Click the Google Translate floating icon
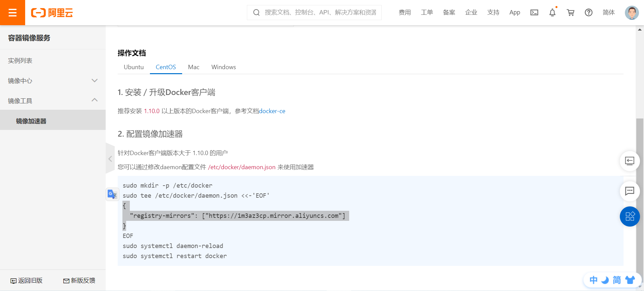The image size is (644, 291). pos(112,194)
